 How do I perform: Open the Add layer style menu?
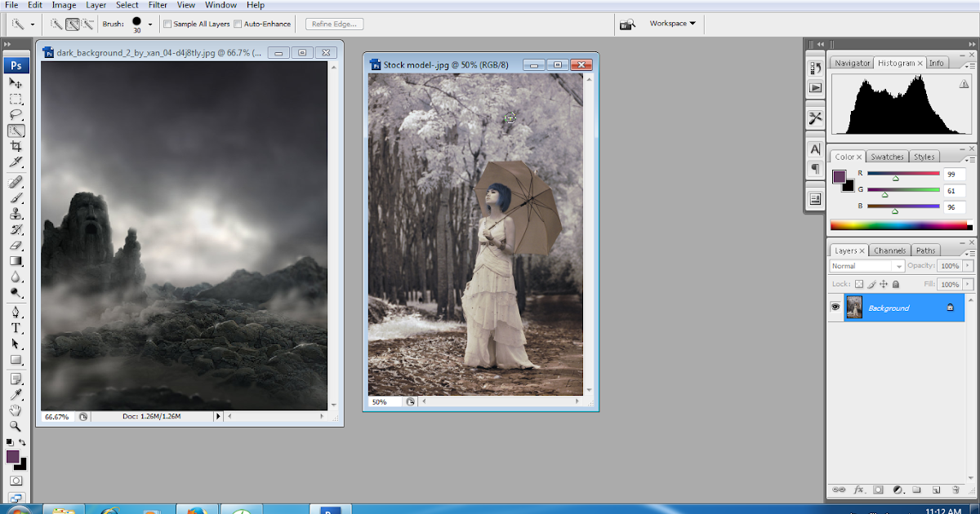[857, 490]
